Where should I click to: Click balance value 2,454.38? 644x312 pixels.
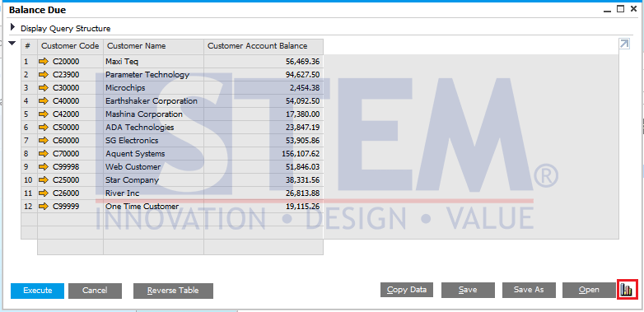click(x=305, y=88)
